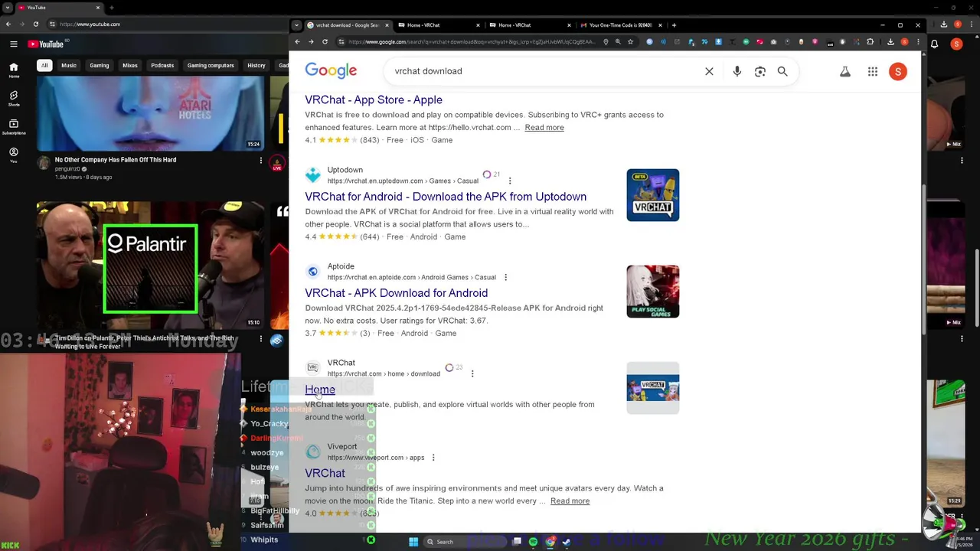Go back in the Google window

point(297,41)
